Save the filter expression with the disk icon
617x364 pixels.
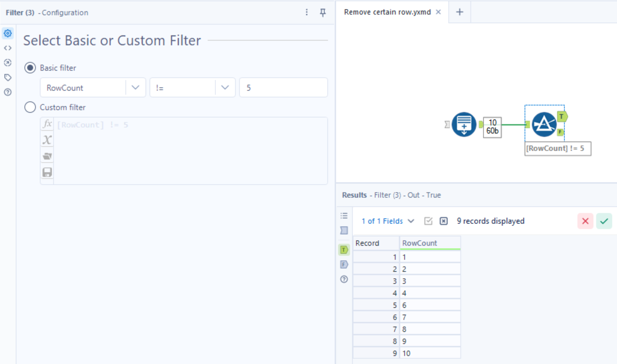(x=47, y=172)
